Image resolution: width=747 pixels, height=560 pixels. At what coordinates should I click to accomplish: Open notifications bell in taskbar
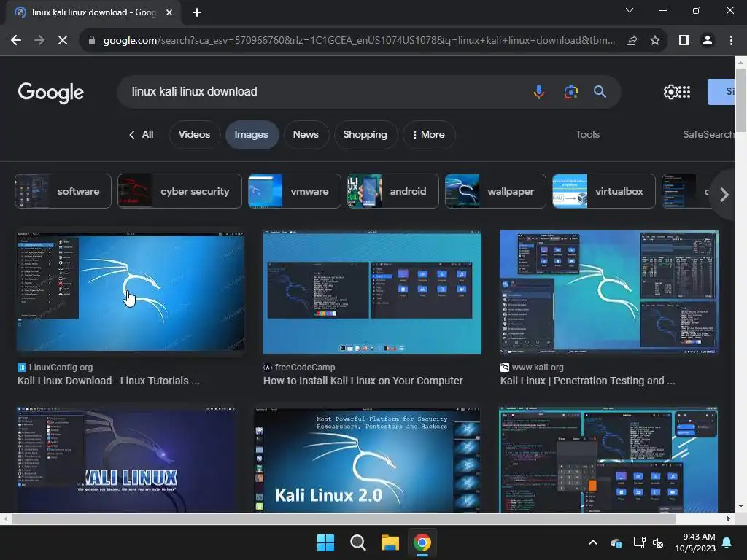(x=727, y=542)
